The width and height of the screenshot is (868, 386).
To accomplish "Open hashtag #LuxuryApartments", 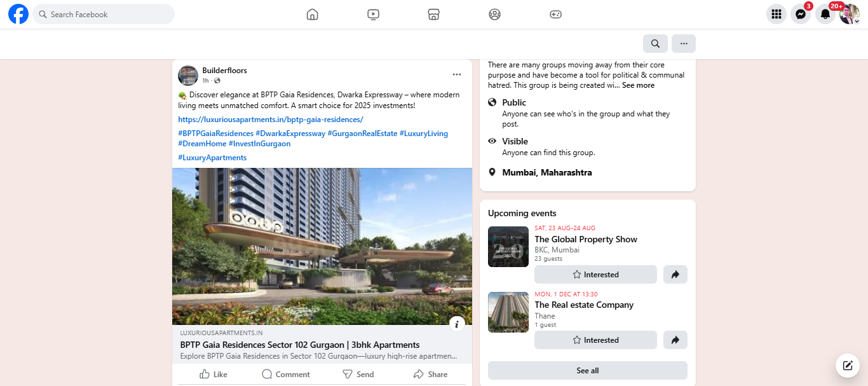I will 212,158.
